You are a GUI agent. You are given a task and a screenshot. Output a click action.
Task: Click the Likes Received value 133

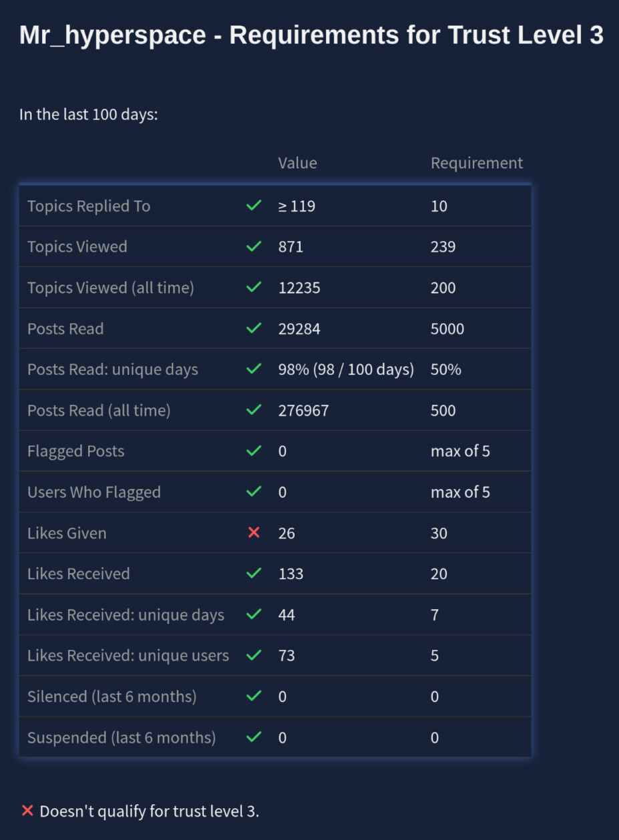[290, 574]
